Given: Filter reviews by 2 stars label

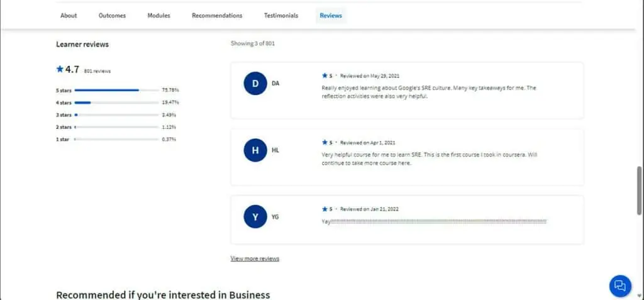Looking at the screenshot, I should point(64,127).
